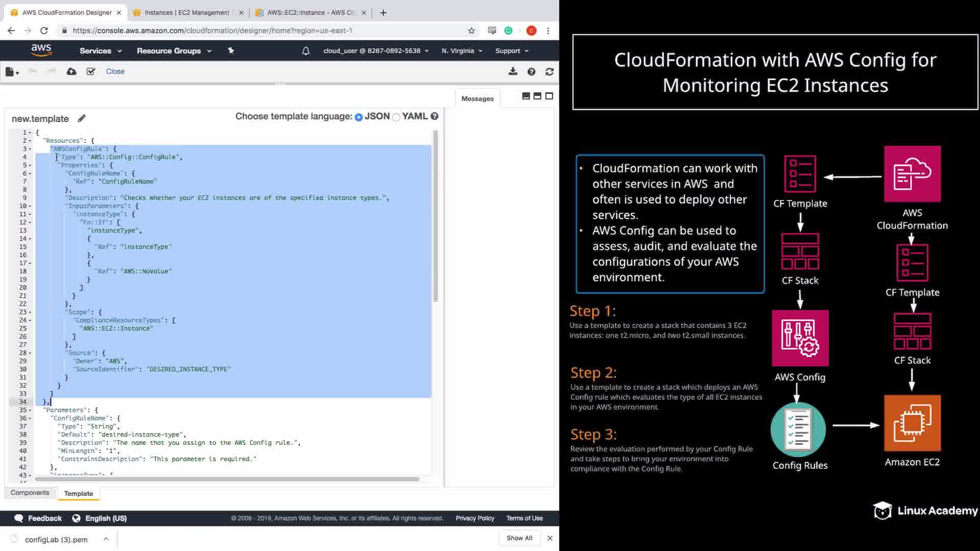The height and width of the screenshot is (551, 980).
Task: Collapse the Resources block at line 2
Action: tap(30, 141)
